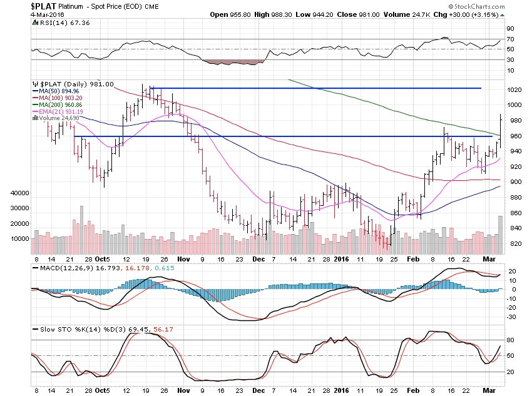Viewport: 532px width, 396px height.
Task: Open the StockCharts.com copyright link
Action: pos(476,6)
